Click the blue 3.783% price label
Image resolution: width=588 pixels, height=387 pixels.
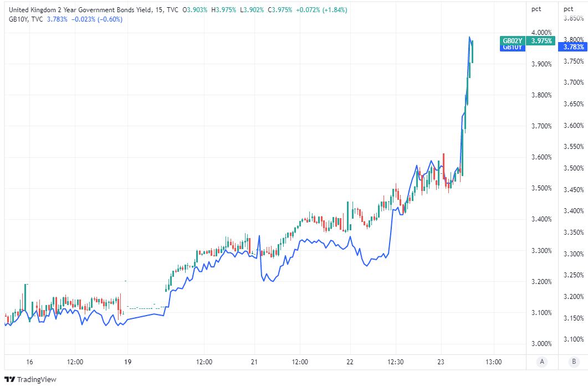[x=574, y=47]
